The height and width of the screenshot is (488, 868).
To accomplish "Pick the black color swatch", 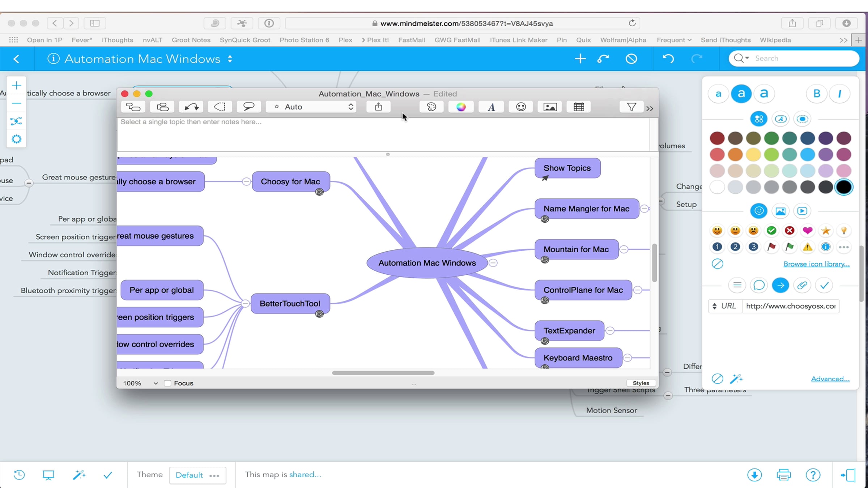I will pyautogui.click(x=844, y=187).
